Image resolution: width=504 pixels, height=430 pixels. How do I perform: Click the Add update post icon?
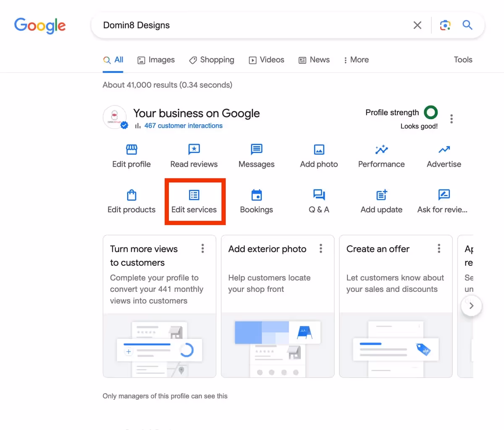pos(381,195)
